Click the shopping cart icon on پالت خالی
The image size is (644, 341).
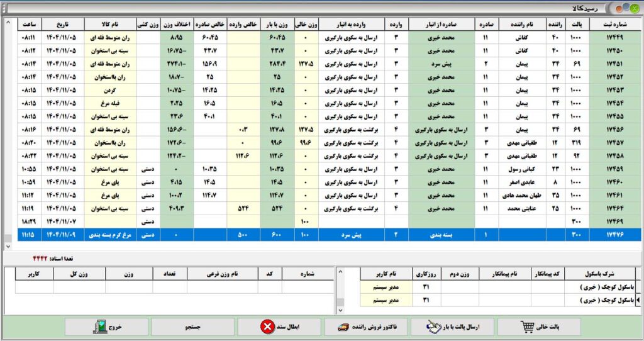pyautogui.click(x=527, y=327)
